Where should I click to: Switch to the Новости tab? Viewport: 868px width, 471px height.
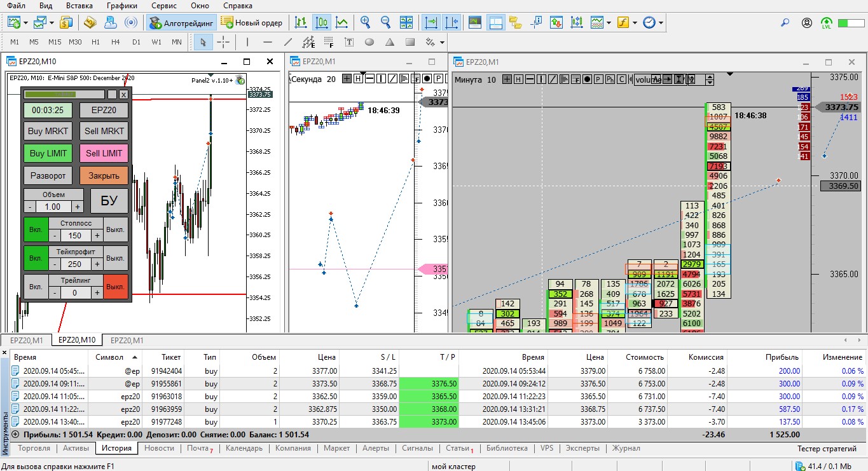[x=160, y=448]
